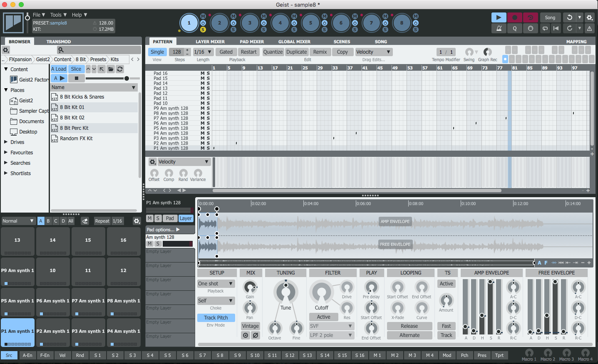Viewport: 598px width, 364px height.
Task: Play the browser preview with A play
Action: pos(59,78)
